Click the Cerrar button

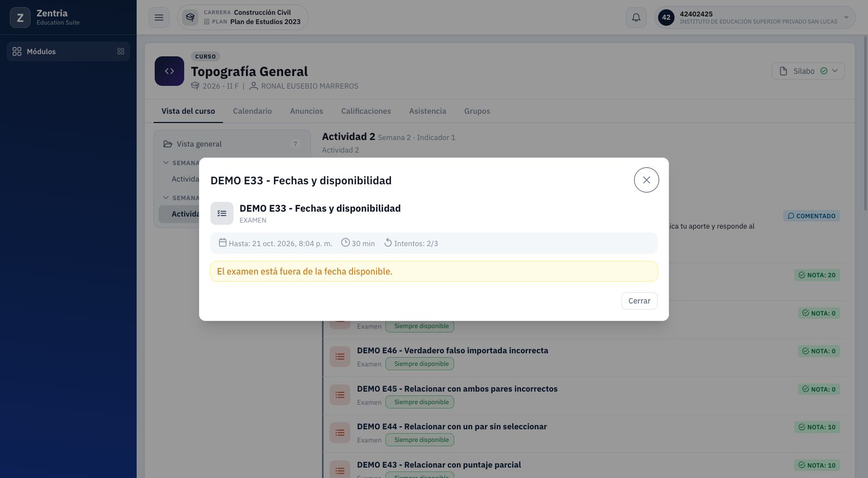click(x=639, y=301)
